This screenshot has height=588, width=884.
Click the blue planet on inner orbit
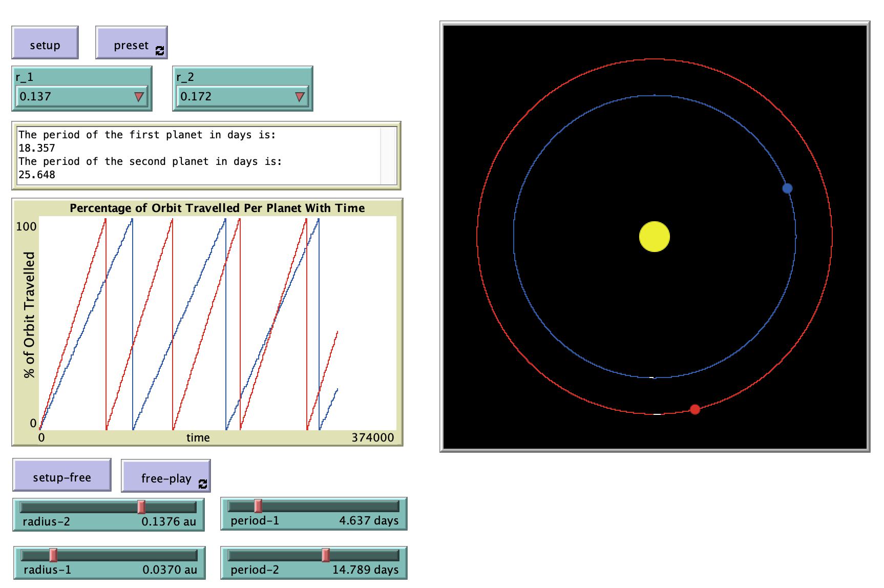coord(787,188)
